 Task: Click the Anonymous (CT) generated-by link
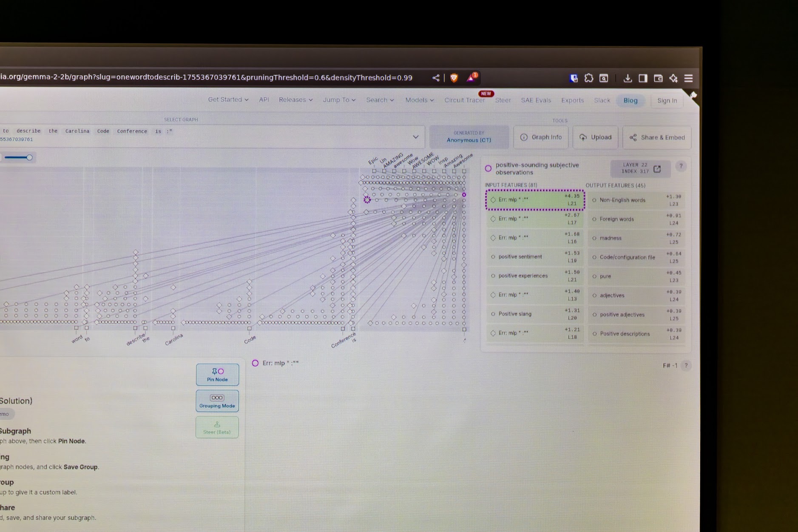pyautogui.click(x=469, y=140)
